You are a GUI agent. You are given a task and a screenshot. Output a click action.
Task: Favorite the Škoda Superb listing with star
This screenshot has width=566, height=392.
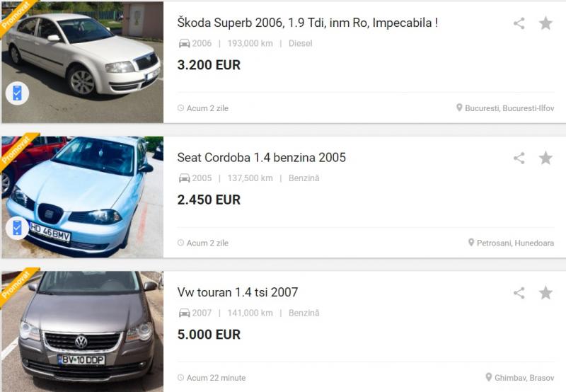point(545,23)
